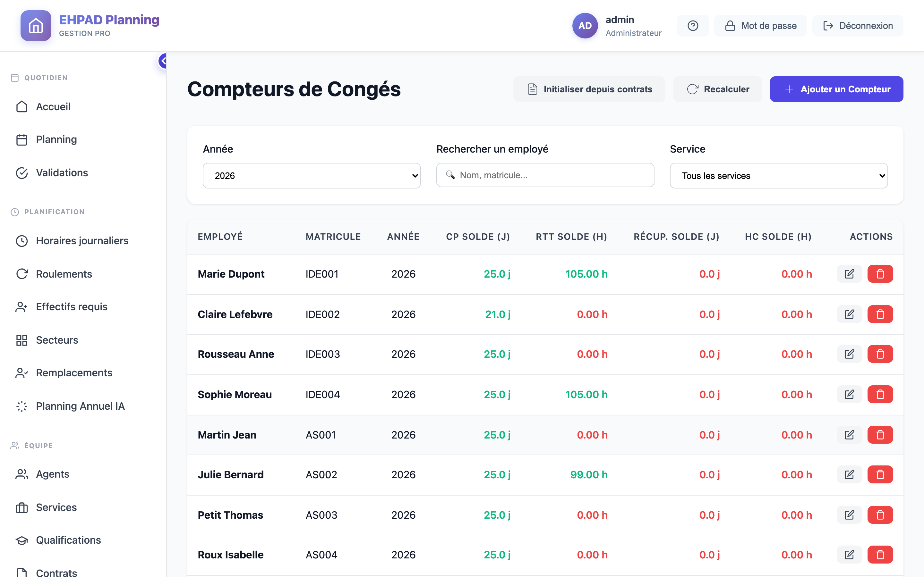Edit Marie Dupont's leave counter
The height and width of the screenshot is (577, 924).
pyautogui.click(x=849, y=274)
